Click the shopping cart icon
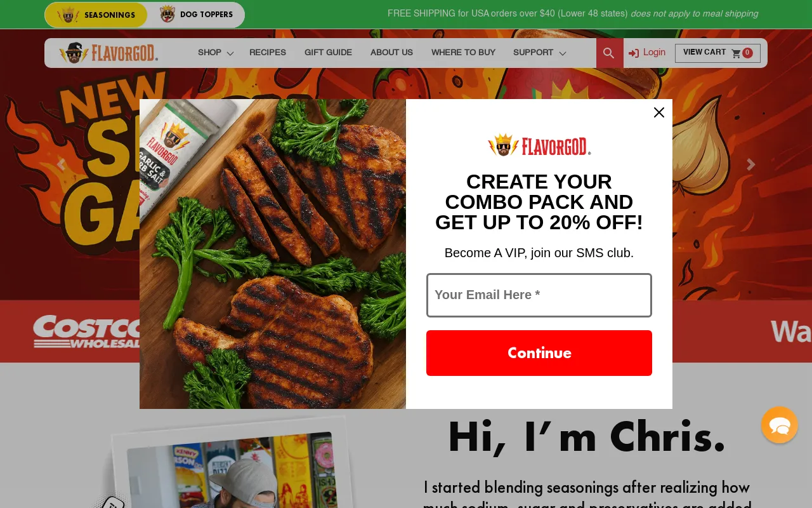The width and height of the screenshot is (812, 508). click(736, 53)
